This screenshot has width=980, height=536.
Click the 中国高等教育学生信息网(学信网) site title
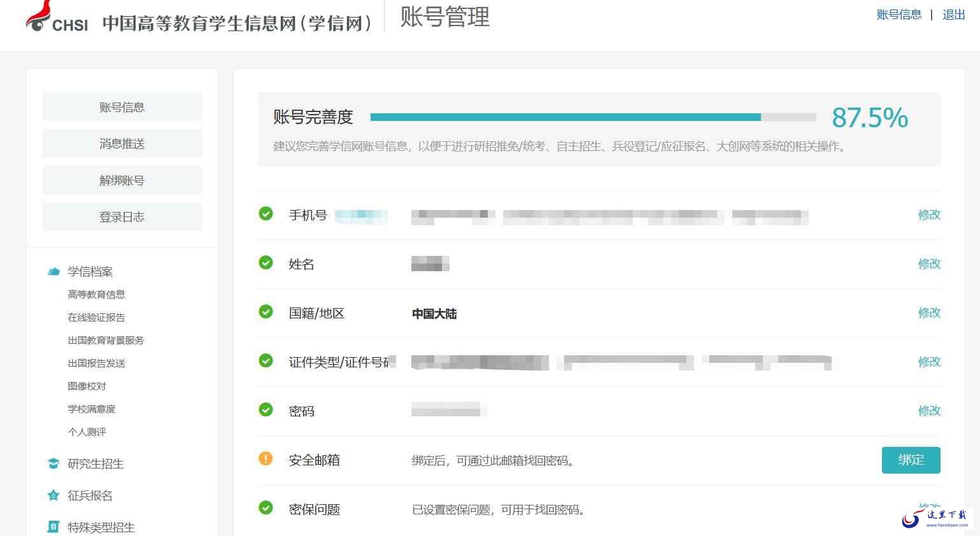238,23
